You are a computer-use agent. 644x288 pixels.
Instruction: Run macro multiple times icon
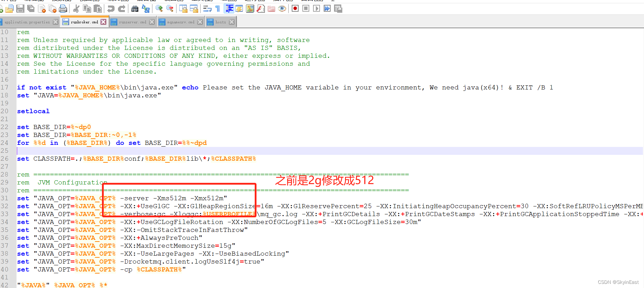tap(327, 9)
